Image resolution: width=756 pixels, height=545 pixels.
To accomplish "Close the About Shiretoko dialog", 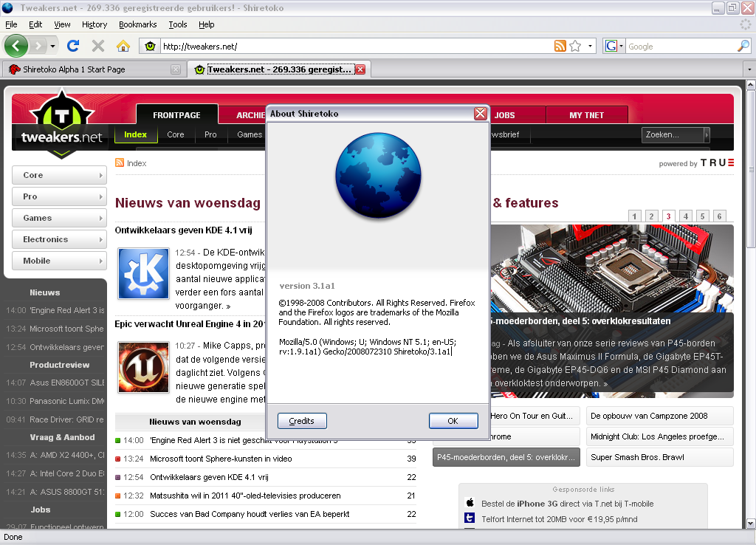I will tap(480, 113).
